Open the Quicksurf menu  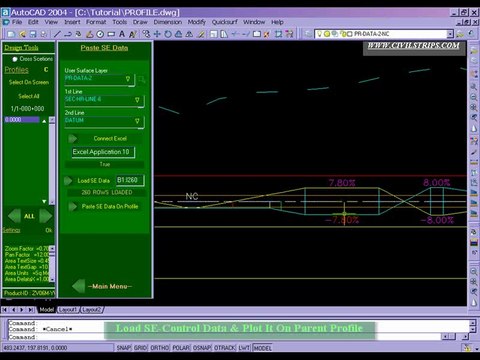(225, 22)
